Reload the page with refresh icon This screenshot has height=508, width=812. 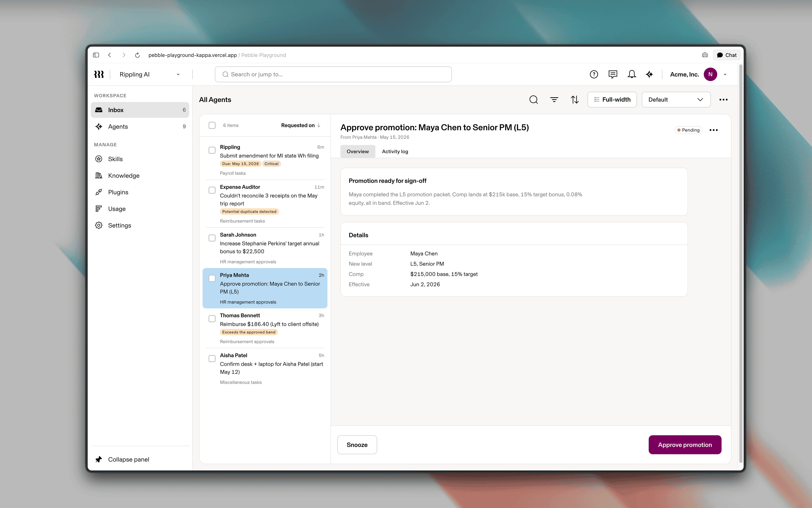[137, 55]
